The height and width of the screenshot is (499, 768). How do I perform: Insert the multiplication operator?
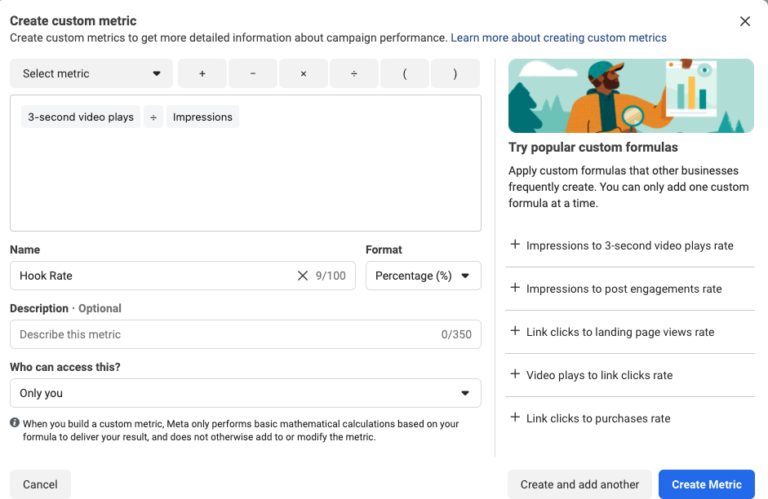point(304,74)
